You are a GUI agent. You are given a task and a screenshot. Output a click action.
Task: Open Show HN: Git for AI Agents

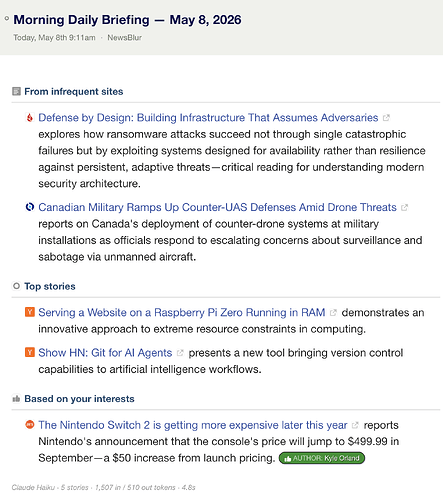pyautogui.click(x=105, y=353)
